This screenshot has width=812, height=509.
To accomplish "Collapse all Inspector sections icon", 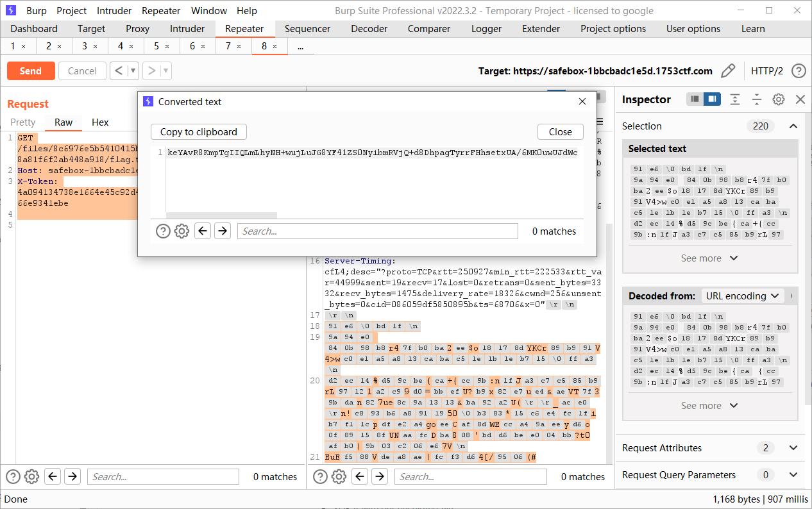I will 757,99.
